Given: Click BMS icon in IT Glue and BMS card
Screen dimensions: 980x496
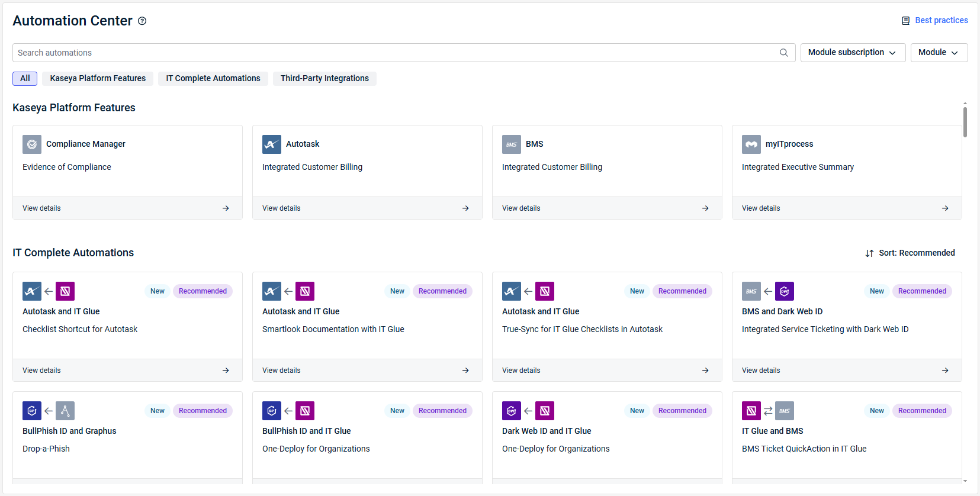Looking at the screenshot, I should pos(785,411).
